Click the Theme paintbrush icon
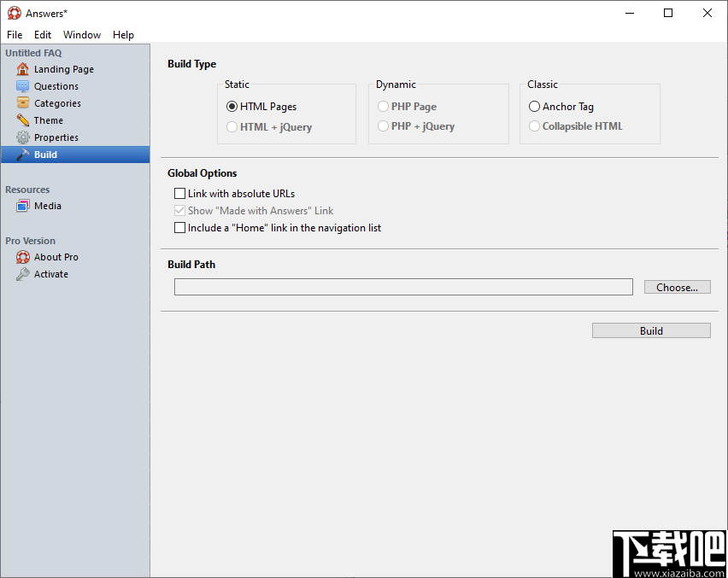This screenshot has height=578, width=728. point(22,120)
